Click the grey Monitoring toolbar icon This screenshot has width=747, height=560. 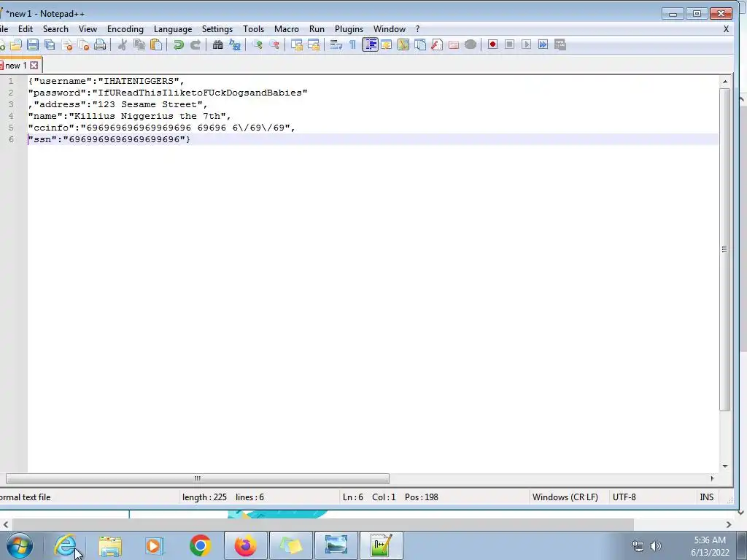[471, 44]
